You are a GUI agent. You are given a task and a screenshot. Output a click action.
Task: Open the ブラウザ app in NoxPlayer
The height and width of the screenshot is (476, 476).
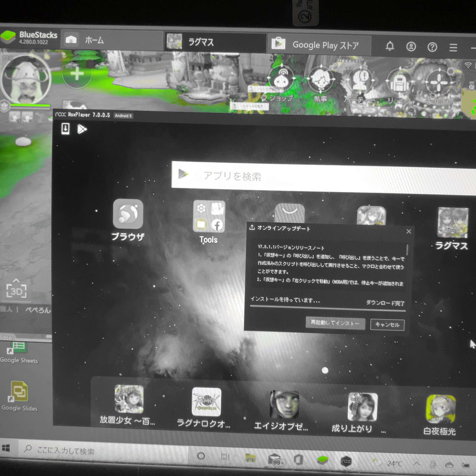tap(128, 214)
